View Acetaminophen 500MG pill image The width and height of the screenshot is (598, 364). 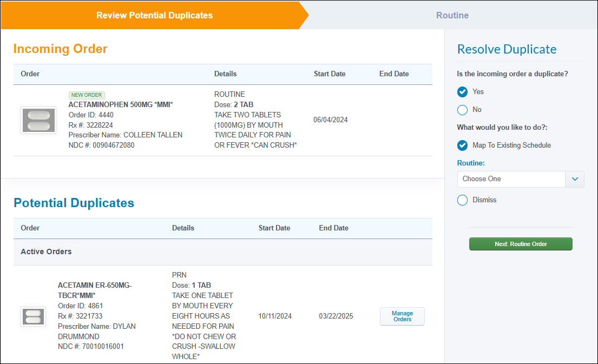[x=38, y=121]
